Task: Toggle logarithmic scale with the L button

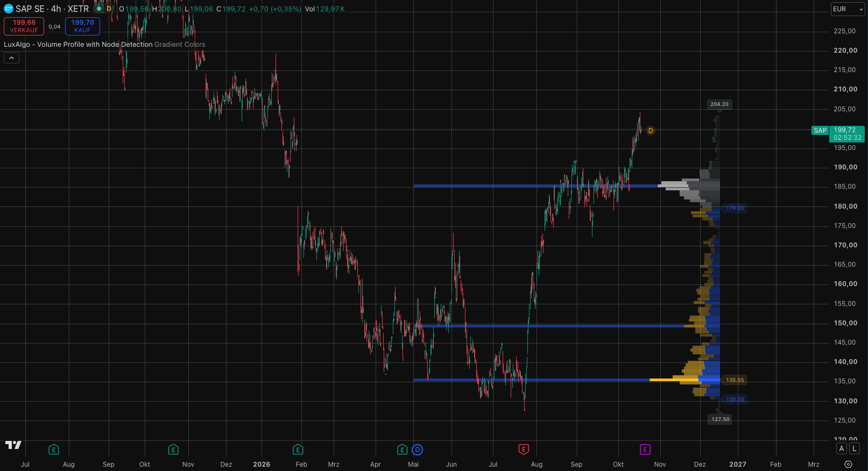Action: 854,448
